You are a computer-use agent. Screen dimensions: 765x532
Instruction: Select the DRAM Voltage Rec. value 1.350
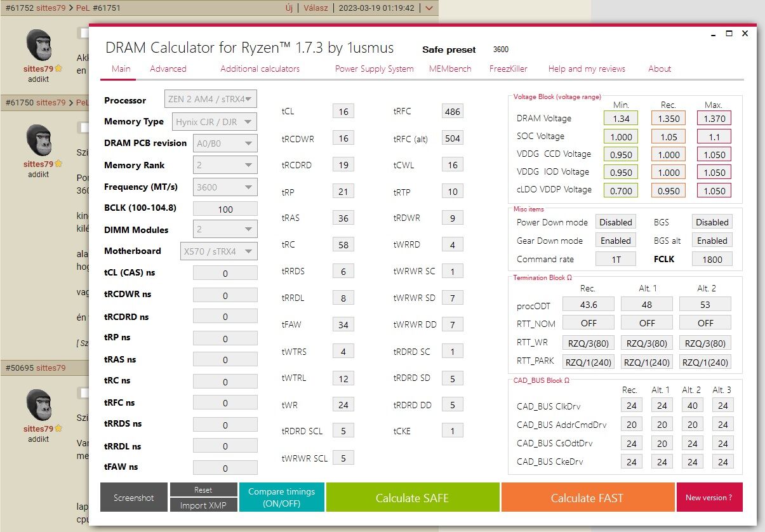(669, 118)
